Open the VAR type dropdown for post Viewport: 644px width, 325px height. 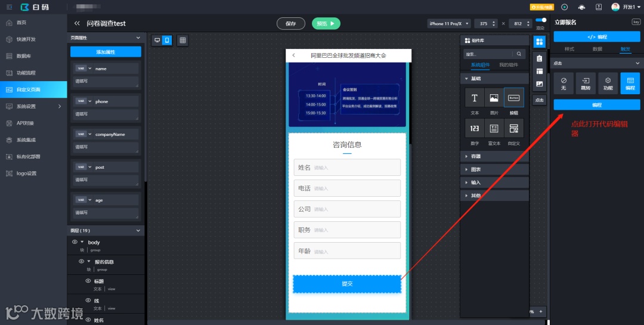click(83, 167)
